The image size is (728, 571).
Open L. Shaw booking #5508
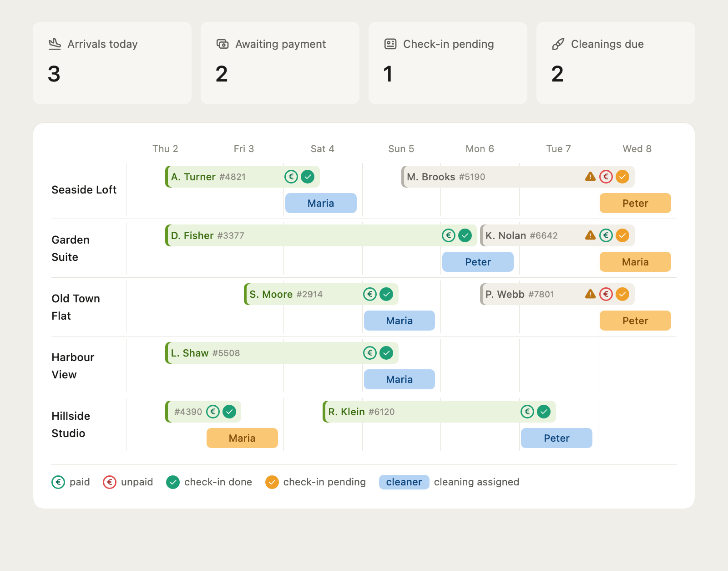tap(282, 352)
